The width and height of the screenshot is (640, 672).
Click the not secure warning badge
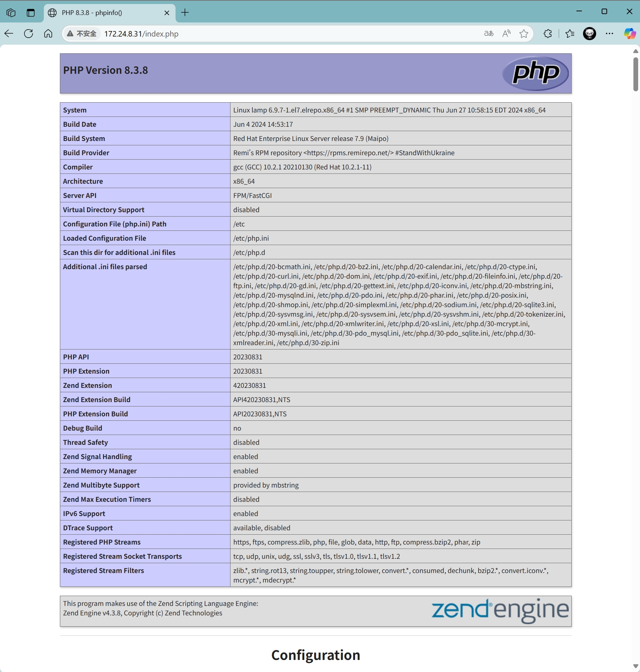click(82, 34)
